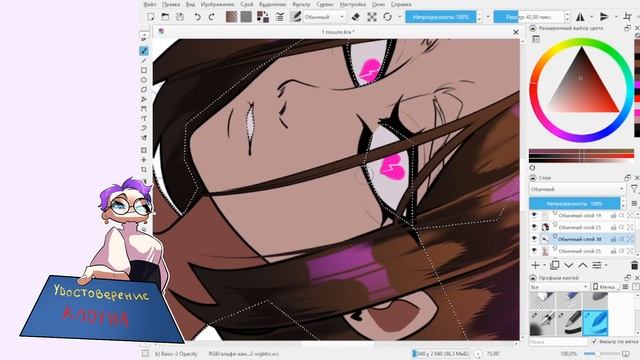640x360 pixels.
Task: Hide layer 'Обычный слой 23'
Action: (x=534, y=227)
